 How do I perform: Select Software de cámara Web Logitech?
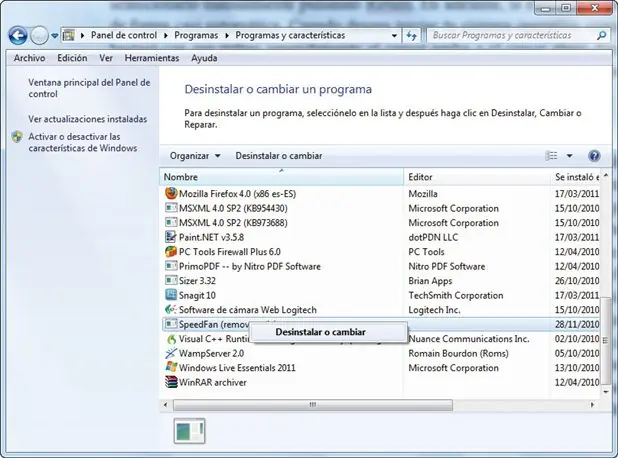[x=248, y=310]
